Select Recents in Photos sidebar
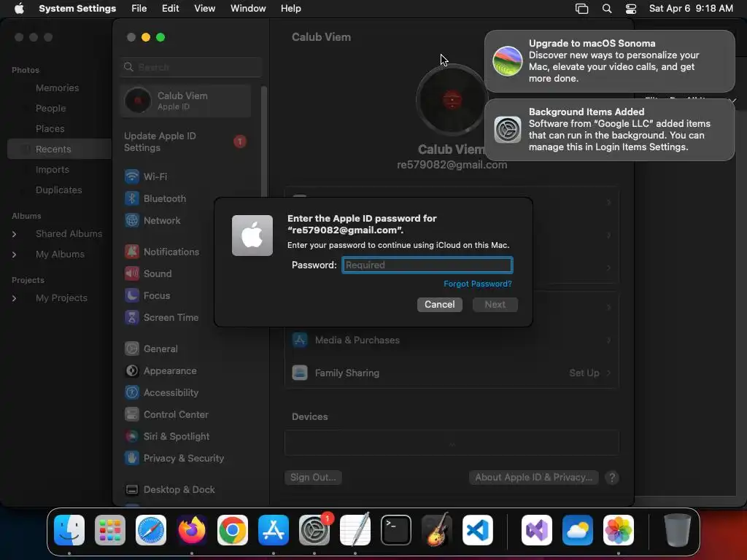 coord(59,149)
